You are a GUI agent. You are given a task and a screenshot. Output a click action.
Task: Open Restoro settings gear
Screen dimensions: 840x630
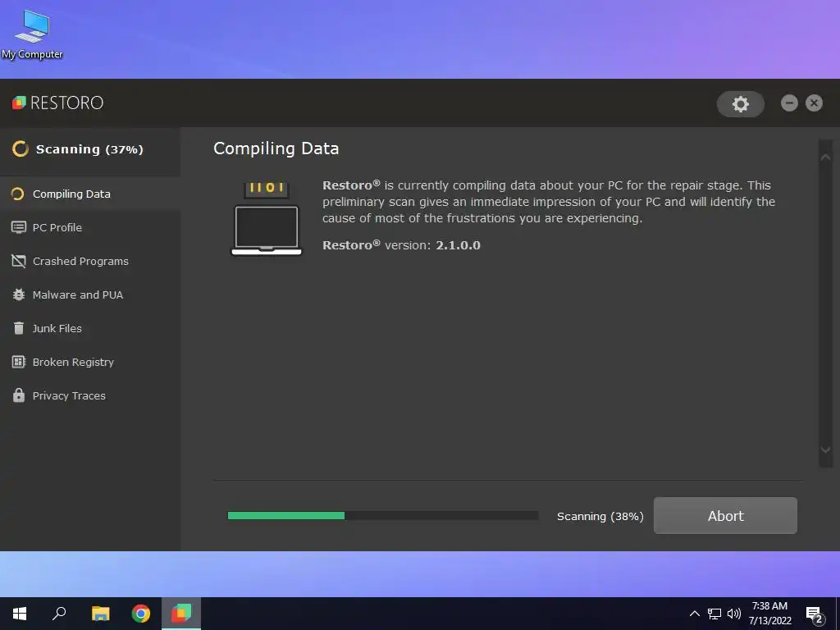pyautogui.click(x=741, y=103)
